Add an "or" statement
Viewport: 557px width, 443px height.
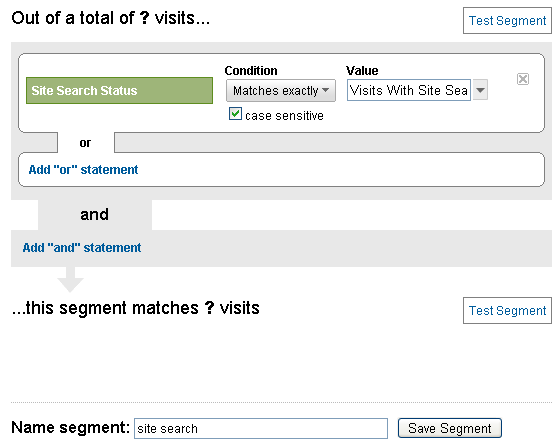pyautogui.click(x=83, y=170)
